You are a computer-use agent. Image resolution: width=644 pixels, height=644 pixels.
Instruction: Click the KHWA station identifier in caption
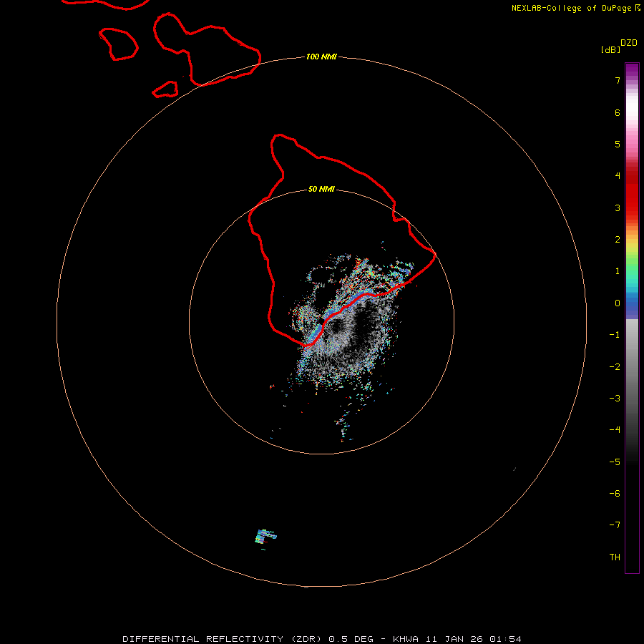[406, 639]
